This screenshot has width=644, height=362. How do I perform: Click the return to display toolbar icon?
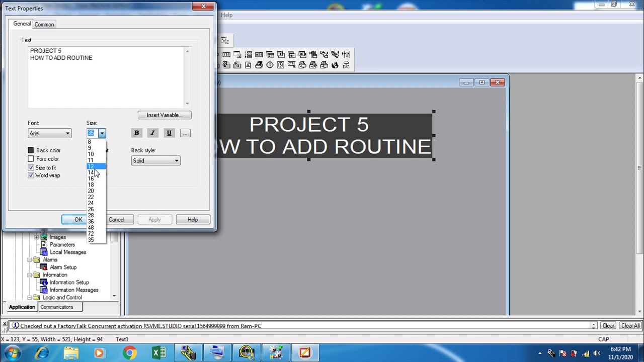[x=291, y=54]
